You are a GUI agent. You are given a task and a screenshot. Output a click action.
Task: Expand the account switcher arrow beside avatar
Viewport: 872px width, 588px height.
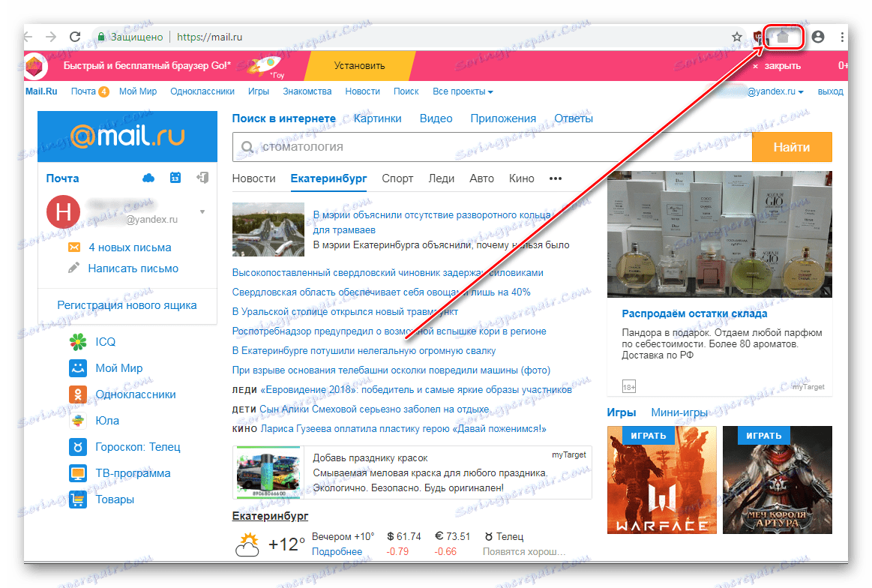202,212
